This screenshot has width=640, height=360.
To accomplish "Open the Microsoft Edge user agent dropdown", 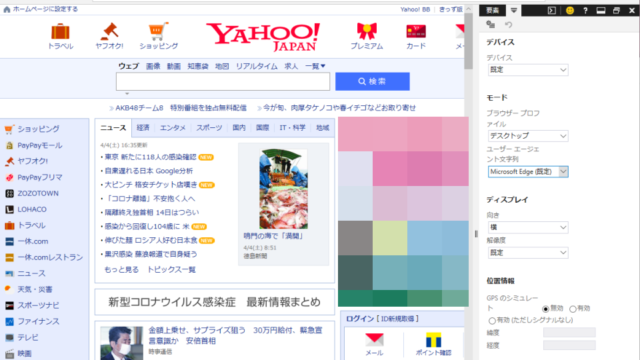I will (528, 172).
